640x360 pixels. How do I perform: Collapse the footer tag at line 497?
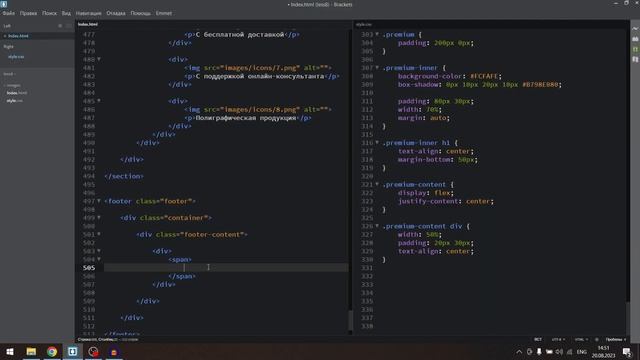tap(99, 201)
